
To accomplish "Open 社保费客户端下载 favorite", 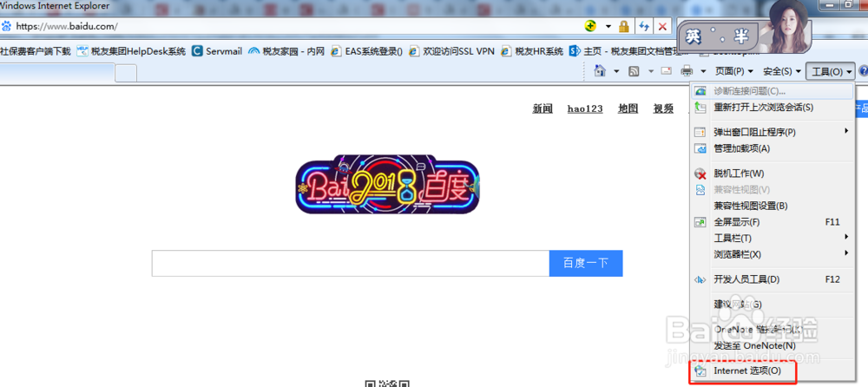I will (x=36, y=51).
